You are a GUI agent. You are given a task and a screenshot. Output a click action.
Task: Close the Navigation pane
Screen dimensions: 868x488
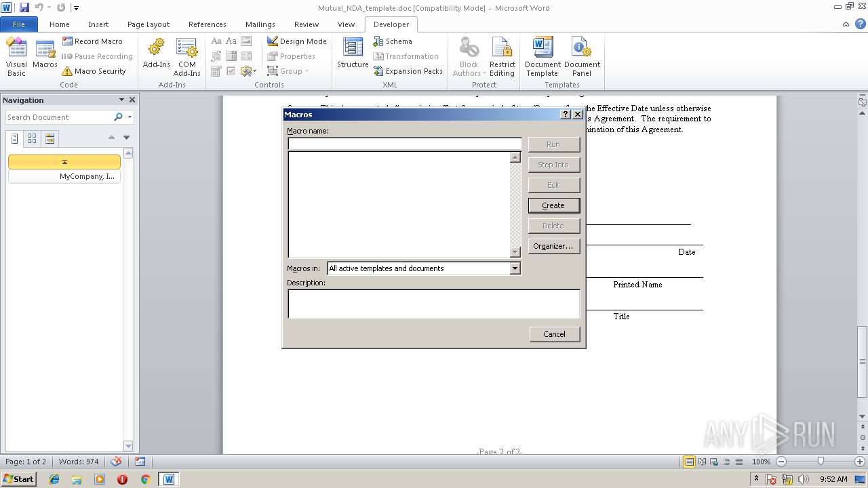pyautogui.click(x=132, y=100)
